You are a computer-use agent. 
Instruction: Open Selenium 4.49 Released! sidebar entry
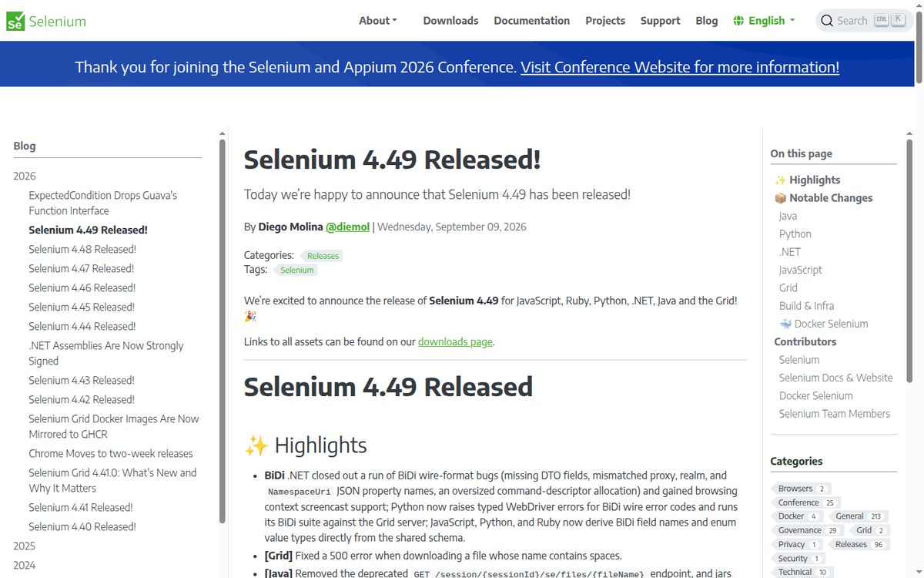pyautogui.click(x=88, y=230)
